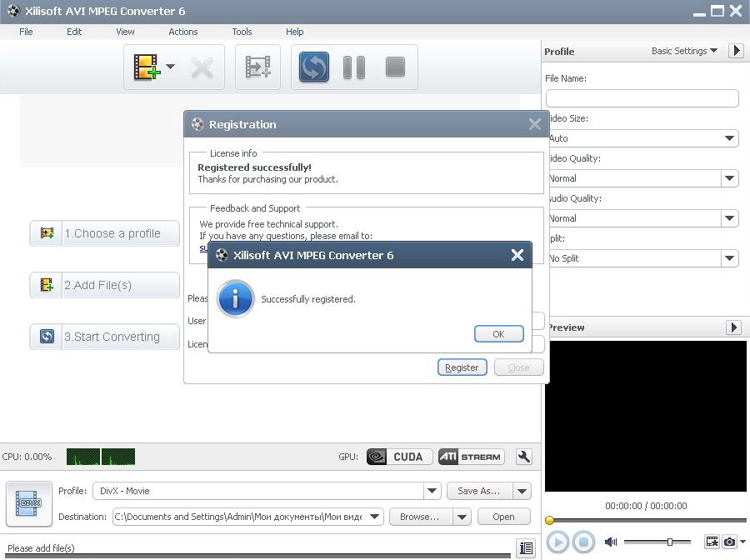This screenshot has width=750, height=560.
Task: Click the Play button in preview
Action: pos(557,542)
